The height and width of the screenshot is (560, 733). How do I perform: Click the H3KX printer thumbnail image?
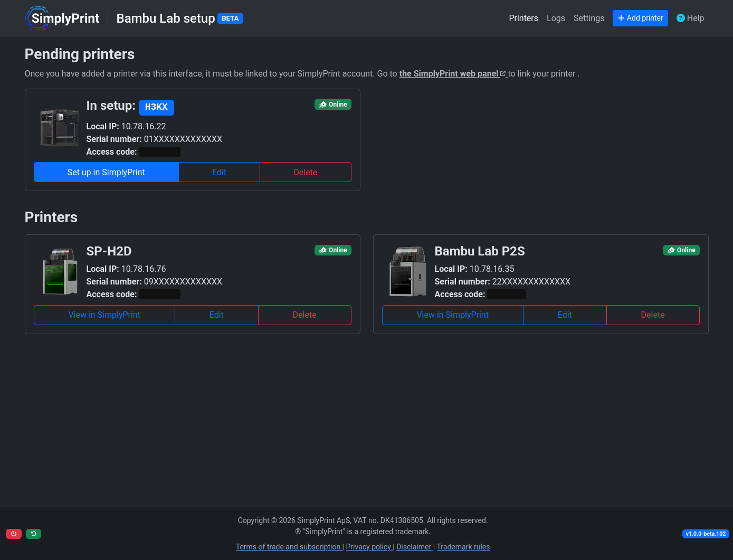pos(60,127)
